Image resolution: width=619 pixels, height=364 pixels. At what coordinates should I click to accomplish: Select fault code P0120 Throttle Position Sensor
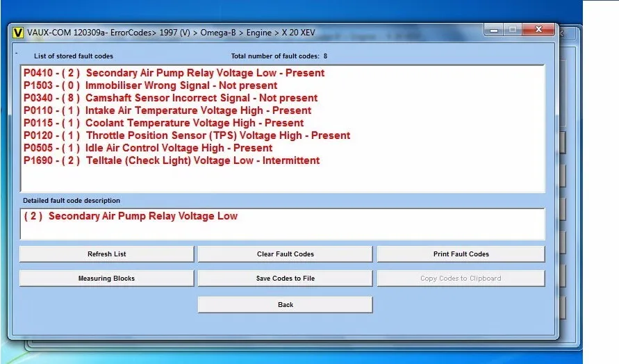pyautogui.click(x=187, y=135)
